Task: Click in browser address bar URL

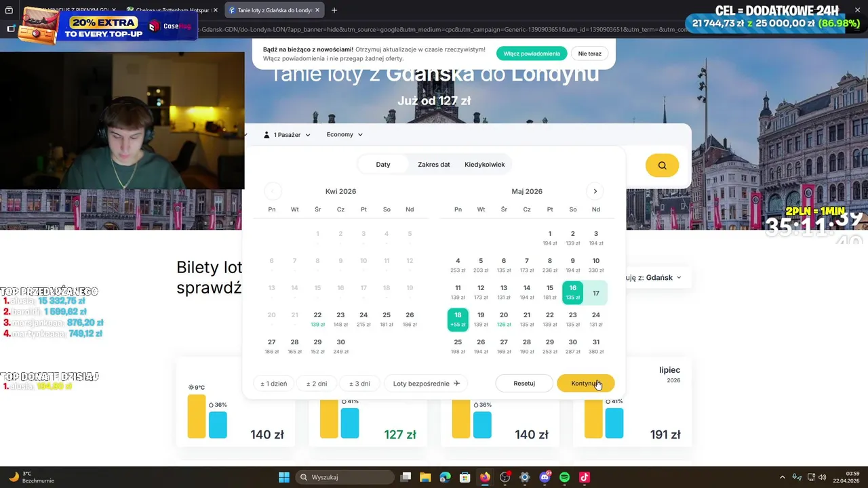Action: tap(441, 30)
